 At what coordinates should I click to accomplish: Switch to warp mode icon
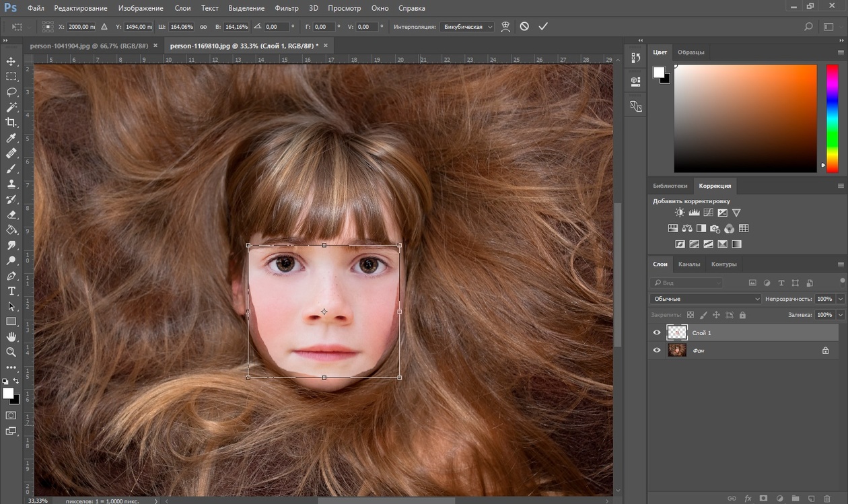505,27
